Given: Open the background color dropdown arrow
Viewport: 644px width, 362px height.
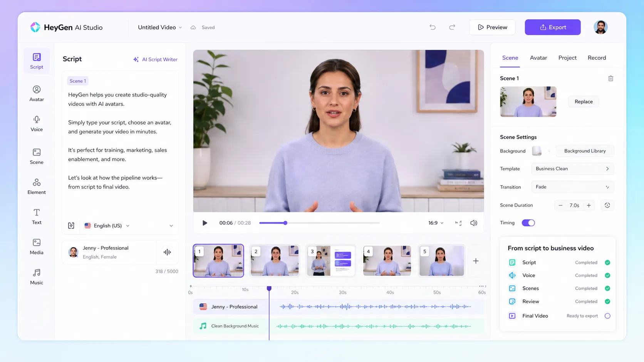Looking at the screenshot, I should [x=549, y=151].
